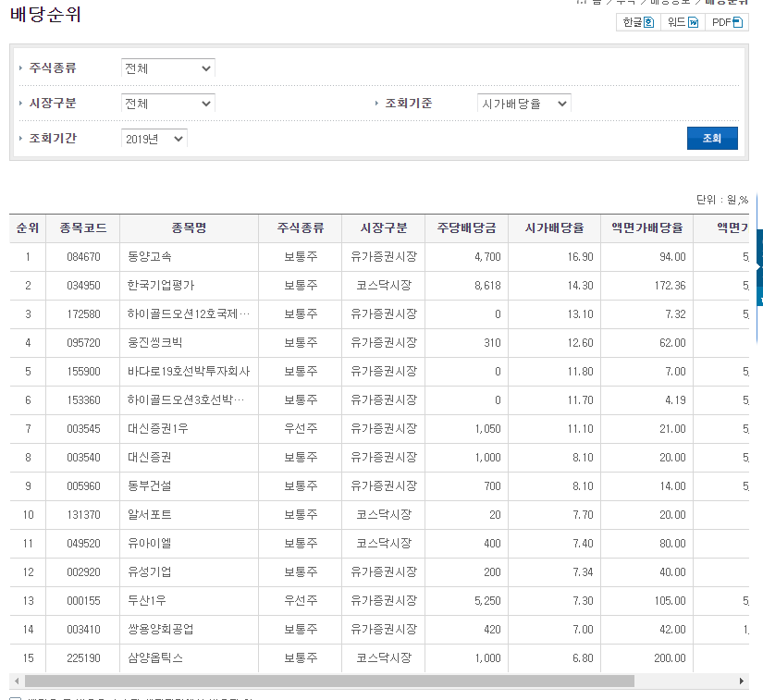The image size is (763, 700).
Task: Click dividend yield 7.34
Action: (583, 572)
